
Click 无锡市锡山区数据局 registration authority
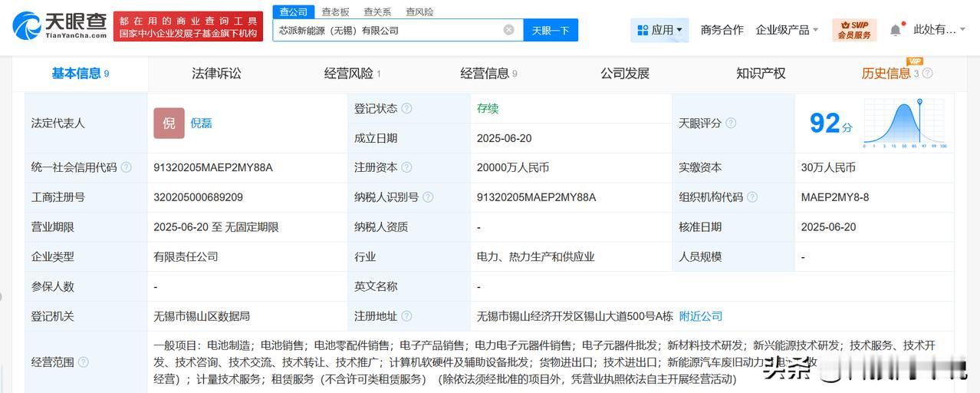pyautogui.click(x=202, y=316)
